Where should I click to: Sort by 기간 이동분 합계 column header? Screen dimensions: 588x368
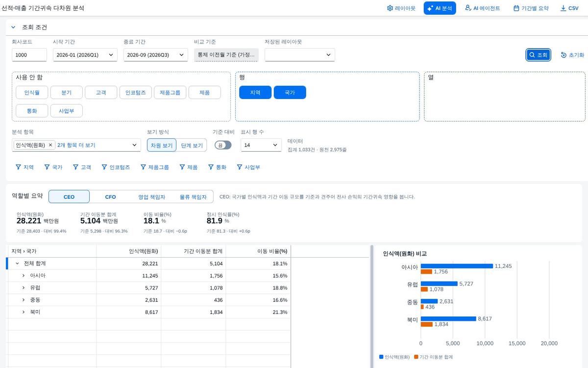point(194,251)
